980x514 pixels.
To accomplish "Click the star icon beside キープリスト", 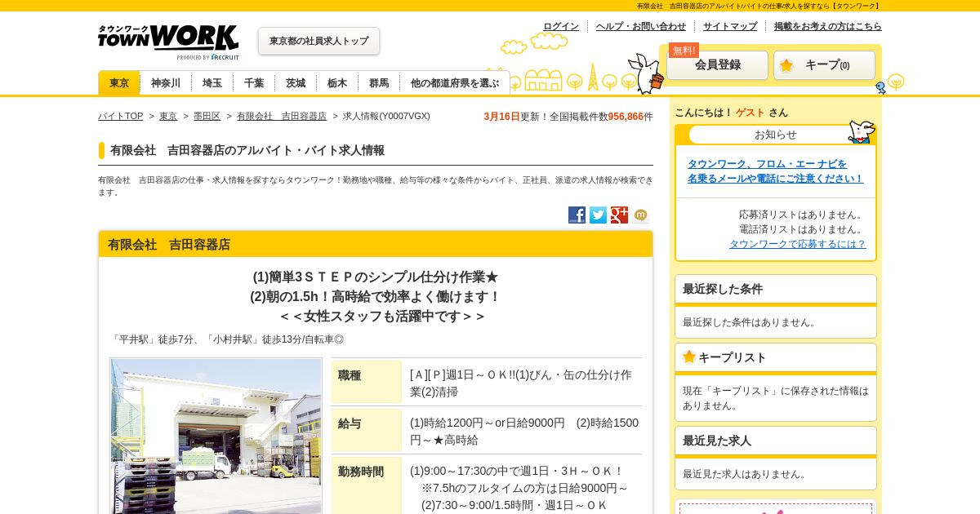I will [689, 357].
